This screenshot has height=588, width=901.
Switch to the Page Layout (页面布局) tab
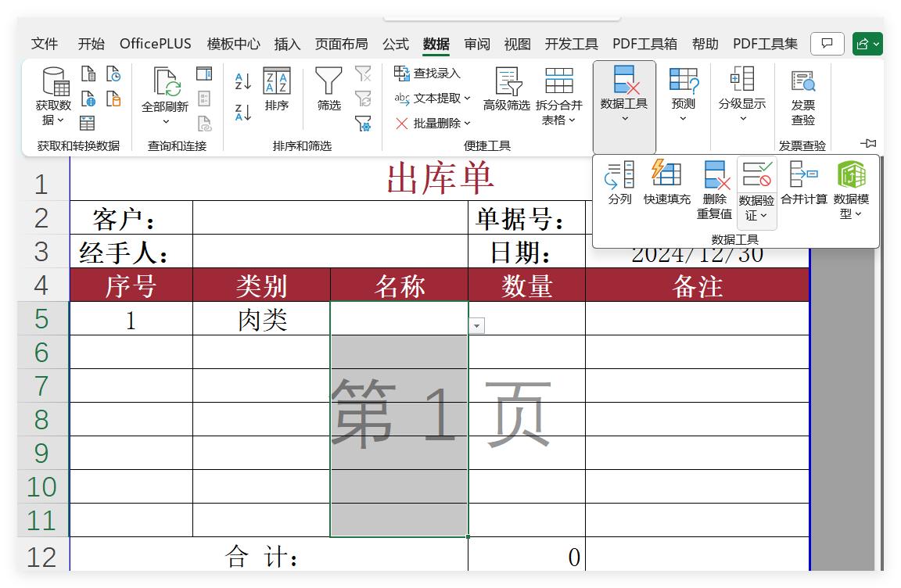tap(341, 44)
